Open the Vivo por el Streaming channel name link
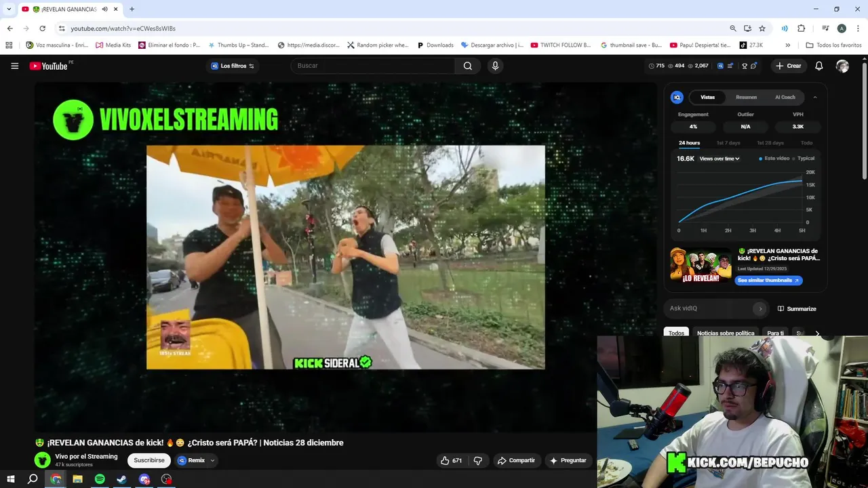The height and width of the screenshot is (488, 868). (x=86, y=456)
